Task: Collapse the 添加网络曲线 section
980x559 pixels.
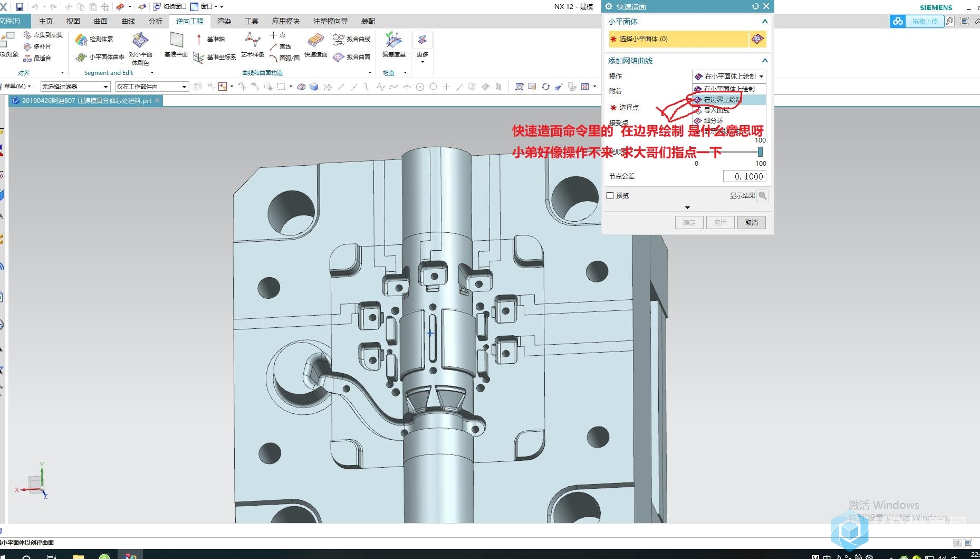Action: (x=765, y=61)
